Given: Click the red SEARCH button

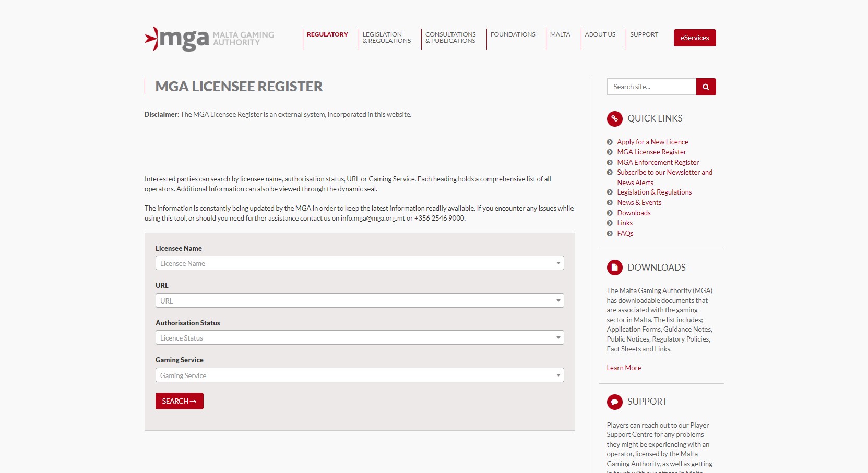Looking at the screenshot, I should [x=180, y=401].
